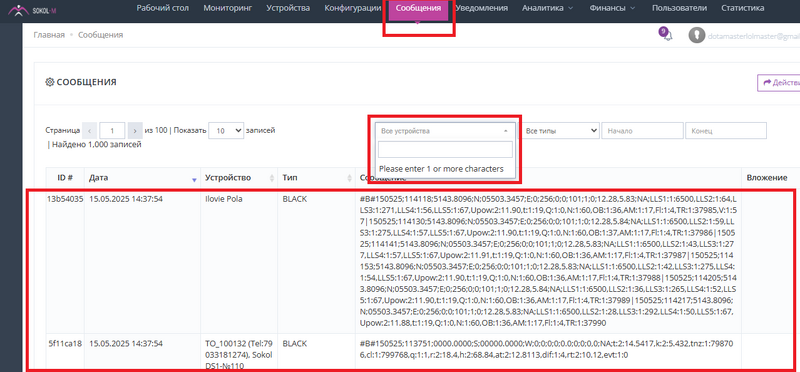Click the Начало date field
Image resolution: width=800 pixels, height=372 pixels.
tap(642, 131)
